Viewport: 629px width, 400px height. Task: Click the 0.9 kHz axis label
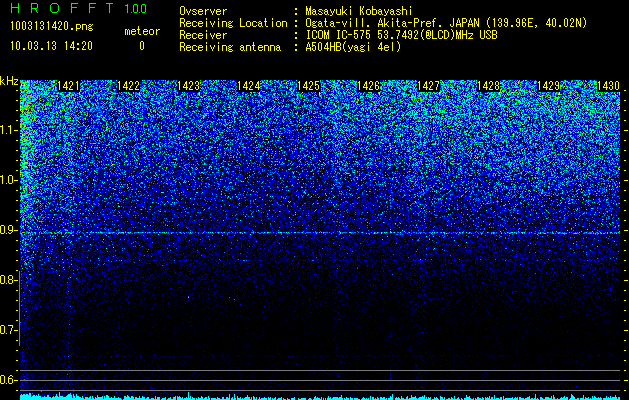coord(7,230)
